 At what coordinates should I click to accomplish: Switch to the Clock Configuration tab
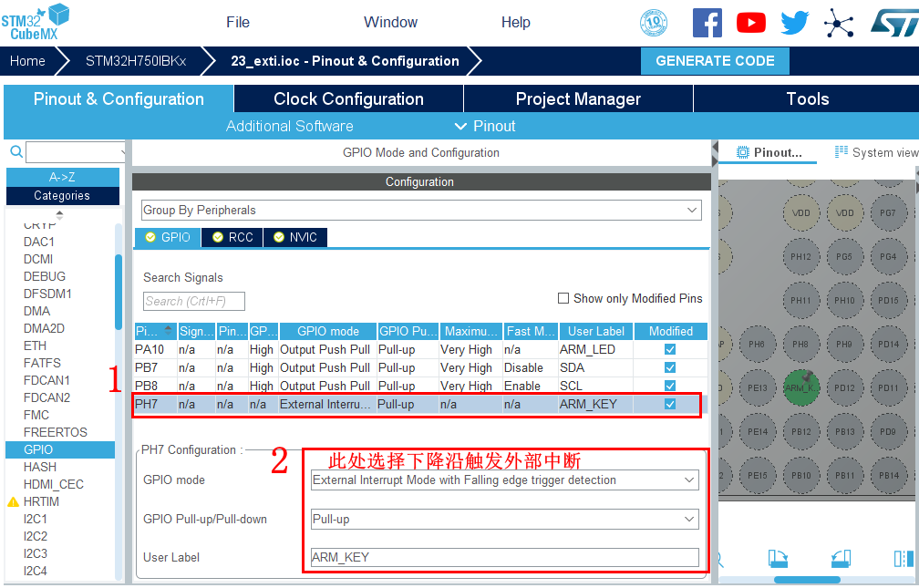[348, 99]
